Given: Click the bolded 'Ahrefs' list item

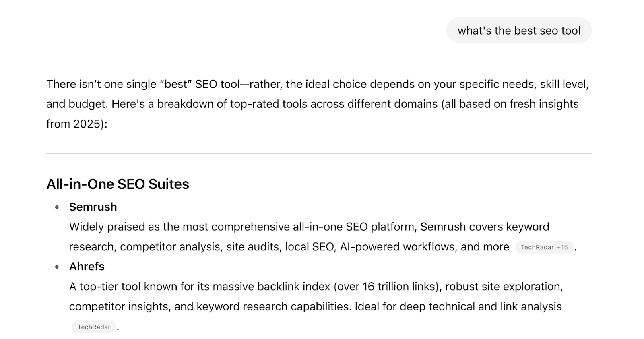Looking at the screenshot, I should coord(87,266).
